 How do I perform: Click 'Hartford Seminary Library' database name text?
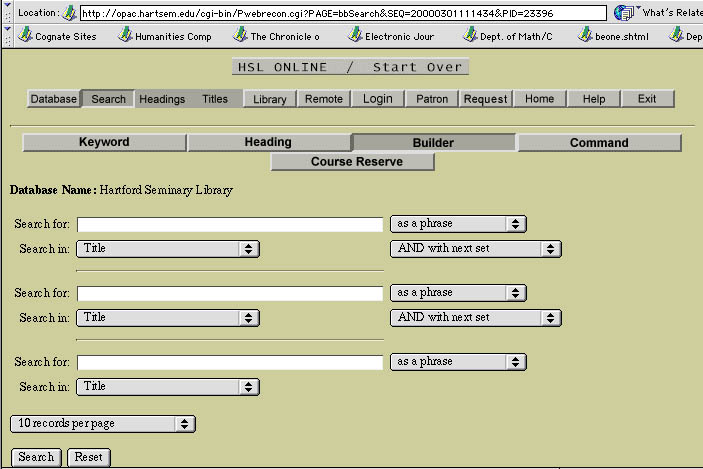click(166, 190)
